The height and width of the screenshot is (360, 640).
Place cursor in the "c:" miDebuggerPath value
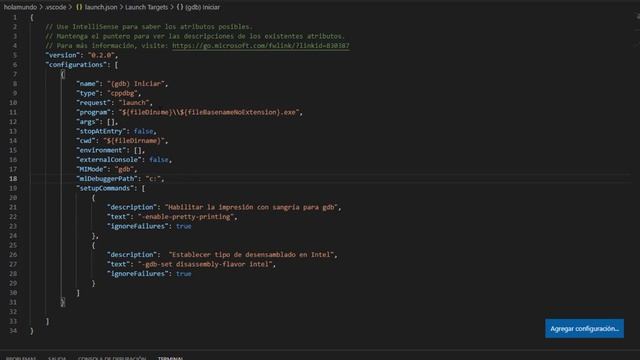153,178
